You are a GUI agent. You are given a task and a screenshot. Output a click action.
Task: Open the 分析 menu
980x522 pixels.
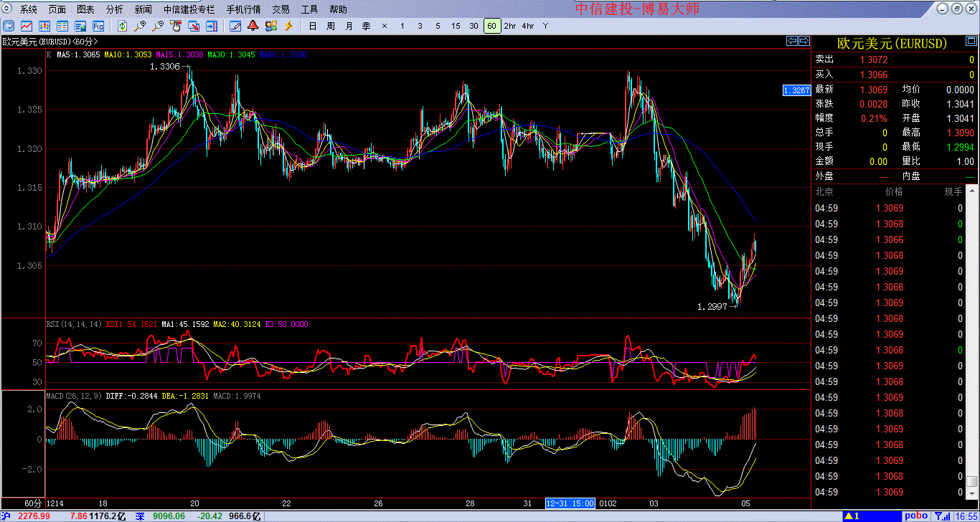click(114, 9)
